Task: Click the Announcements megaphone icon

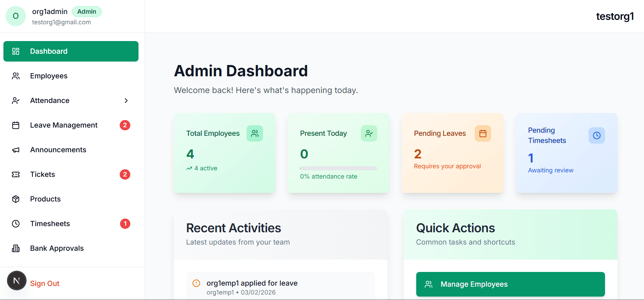Action: click(x=16, y=150)
